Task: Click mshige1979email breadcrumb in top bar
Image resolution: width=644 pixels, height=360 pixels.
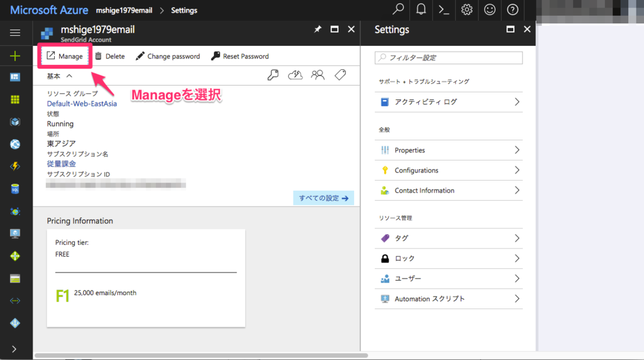Action: click(124, 10)
